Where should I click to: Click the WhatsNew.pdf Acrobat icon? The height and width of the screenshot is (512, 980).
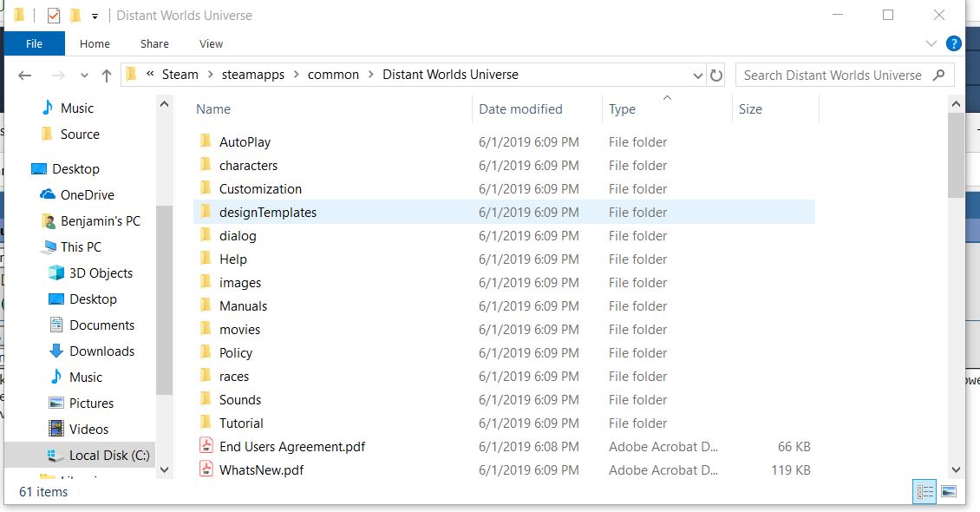pos(206,469)
